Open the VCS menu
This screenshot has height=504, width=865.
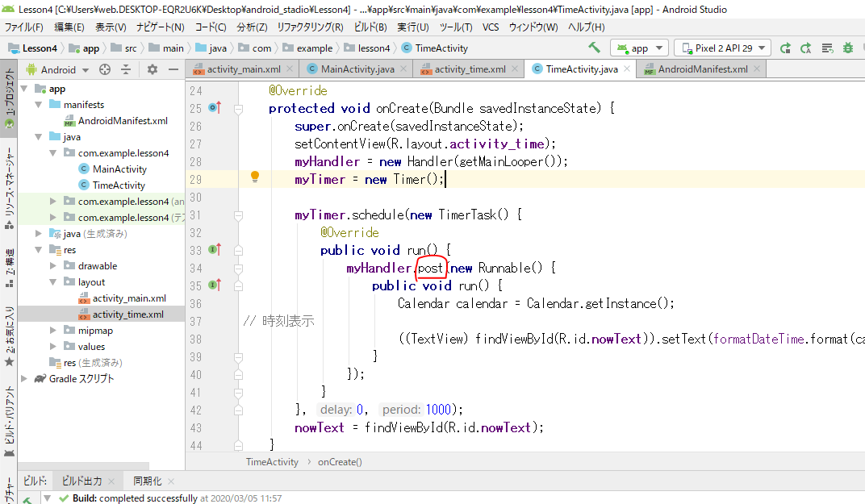tap(491, 27)
